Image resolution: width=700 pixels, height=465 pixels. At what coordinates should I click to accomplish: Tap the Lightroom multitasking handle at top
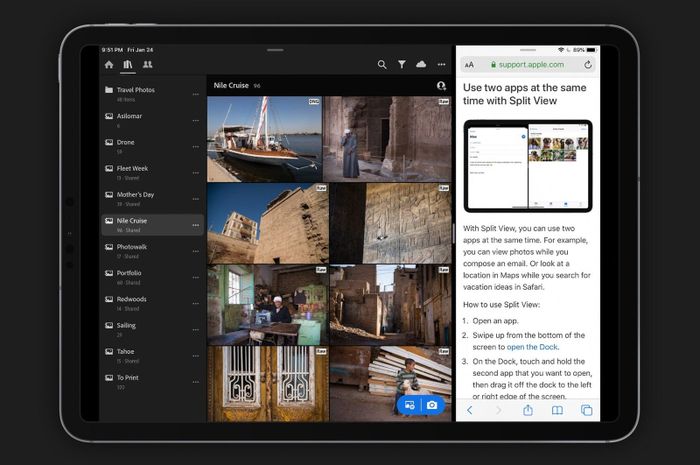pyautogui.click(x=275, y=50)
